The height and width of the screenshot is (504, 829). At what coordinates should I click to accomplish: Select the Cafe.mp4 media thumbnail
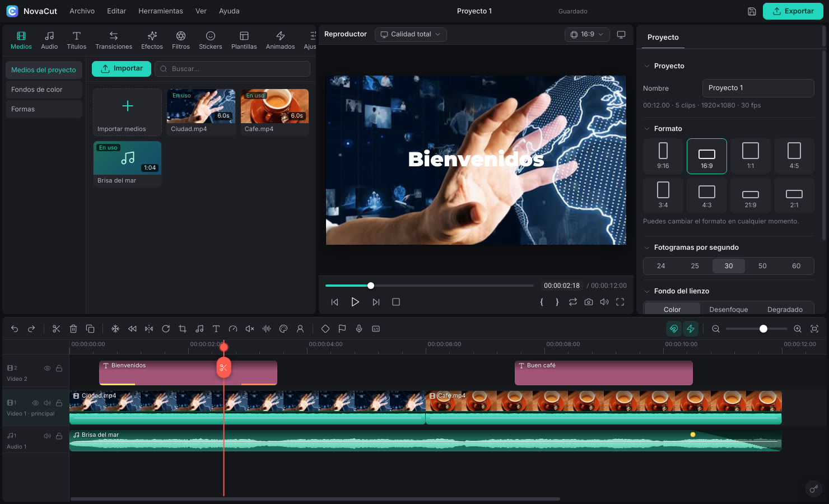274,106
